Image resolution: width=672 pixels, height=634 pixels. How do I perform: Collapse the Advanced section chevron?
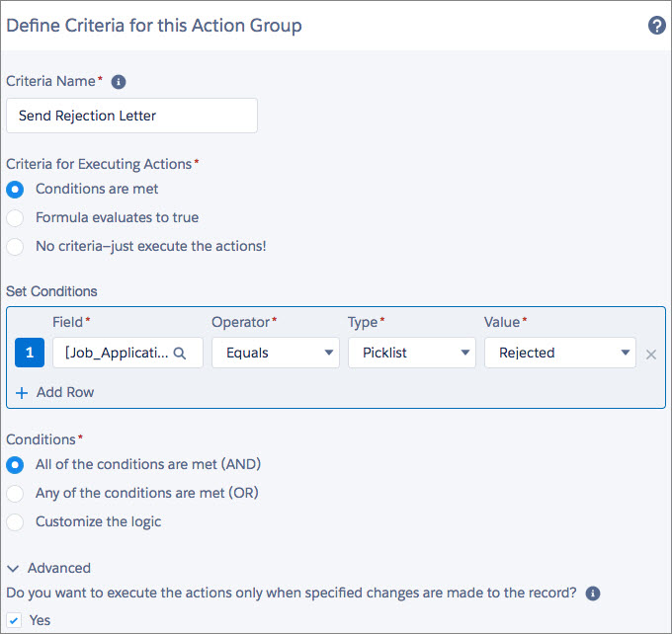(x=13, y=569)
